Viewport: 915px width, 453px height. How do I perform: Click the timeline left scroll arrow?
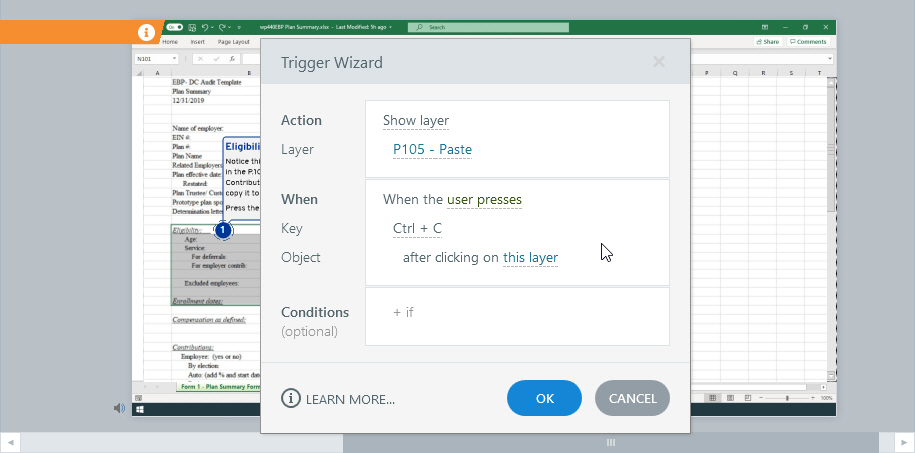tap(9, 442)
